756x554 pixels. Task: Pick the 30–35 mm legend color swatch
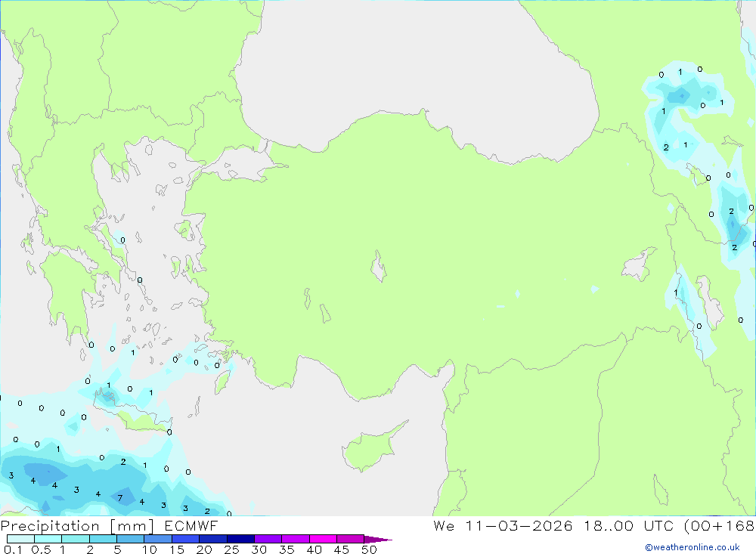click(268, 539)
